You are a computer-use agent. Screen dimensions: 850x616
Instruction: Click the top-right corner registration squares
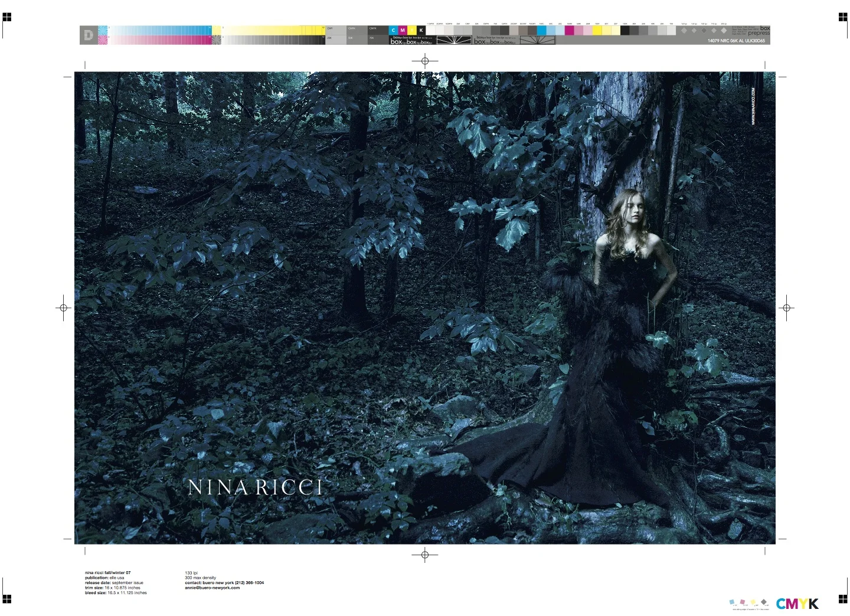click(x=843, y=17)
